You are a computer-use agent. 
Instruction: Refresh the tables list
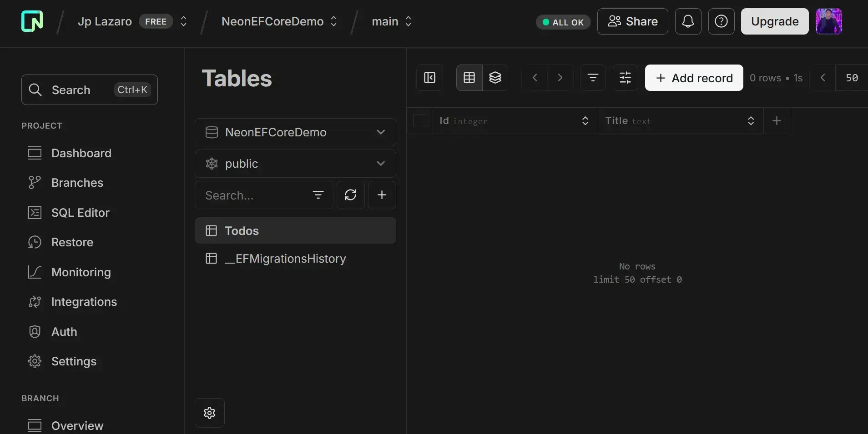pos(350,195)
